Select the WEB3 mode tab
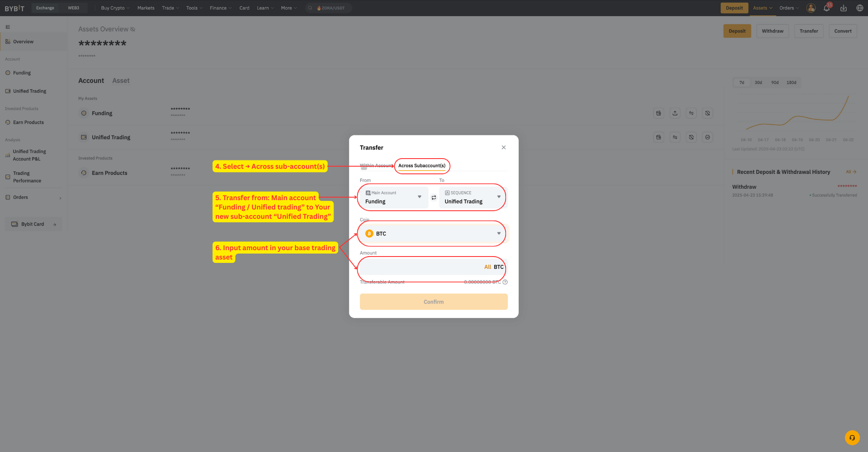The height and width of the screenshot is (452, 868). point(73,8)
